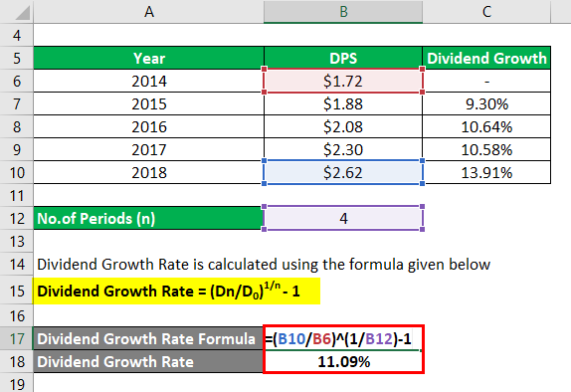Select row 12 header

[x=16, y=219]
